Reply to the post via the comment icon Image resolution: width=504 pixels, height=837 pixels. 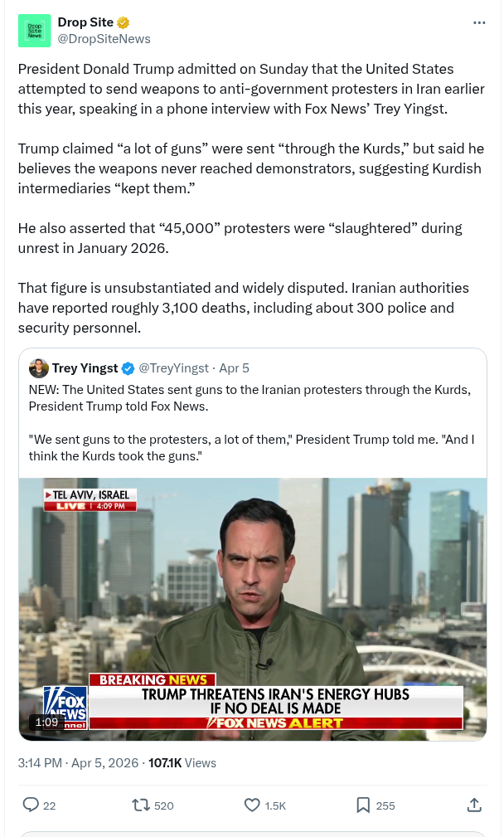coord(31,805)
